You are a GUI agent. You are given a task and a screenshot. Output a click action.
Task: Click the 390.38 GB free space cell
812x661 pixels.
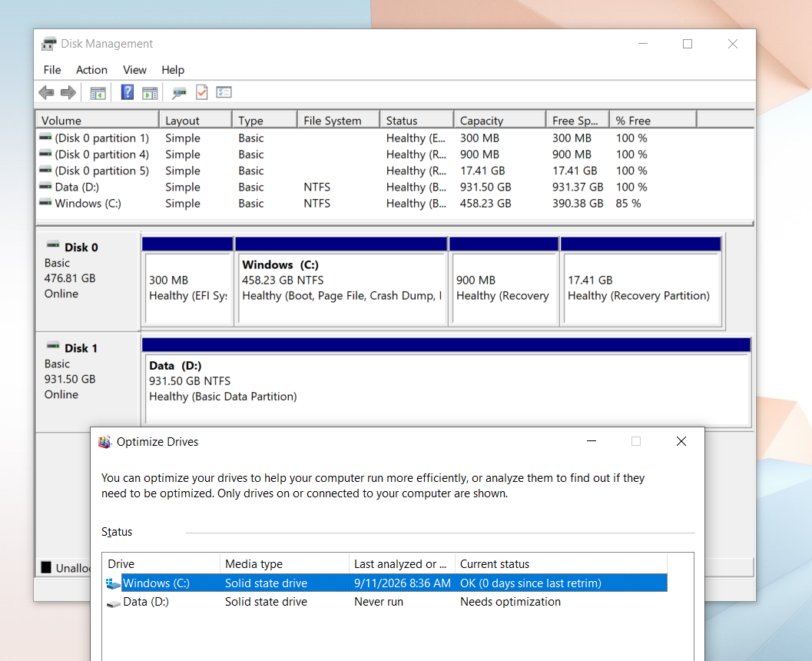point(578,204)
